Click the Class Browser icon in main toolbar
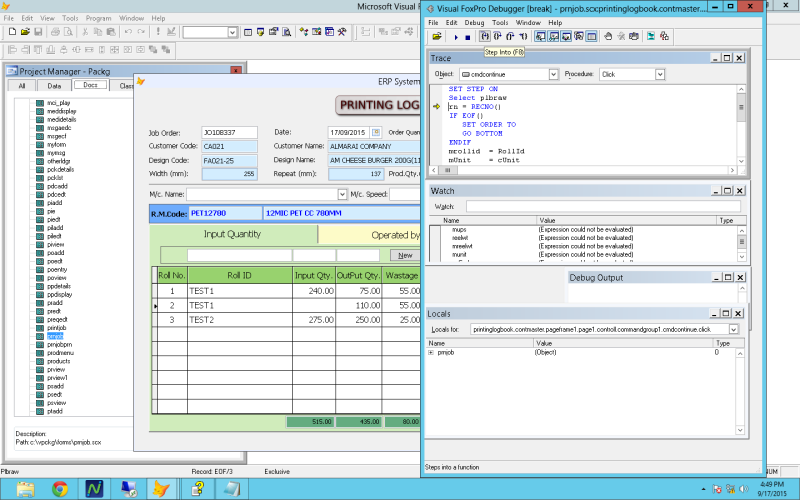This screenshot has width=800, height=500. pos(304,32)
